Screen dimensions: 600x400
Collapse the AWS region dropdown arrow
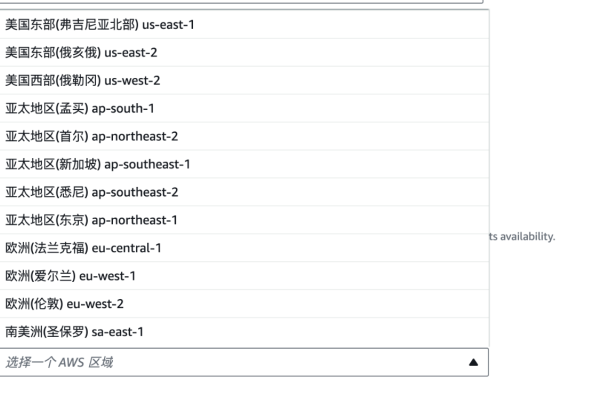(473, 362)
